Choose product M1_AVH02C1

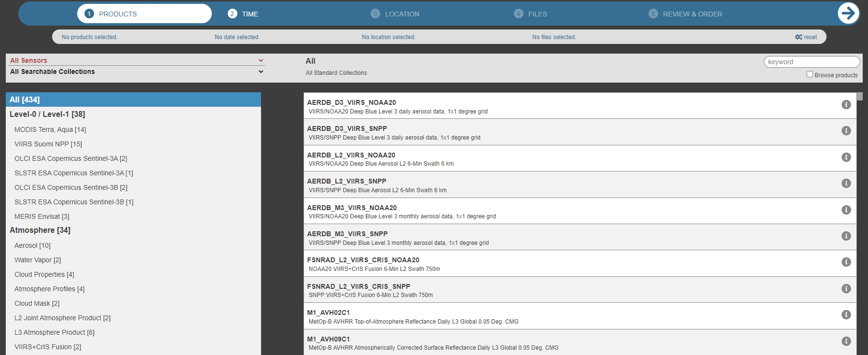point(580,316)
